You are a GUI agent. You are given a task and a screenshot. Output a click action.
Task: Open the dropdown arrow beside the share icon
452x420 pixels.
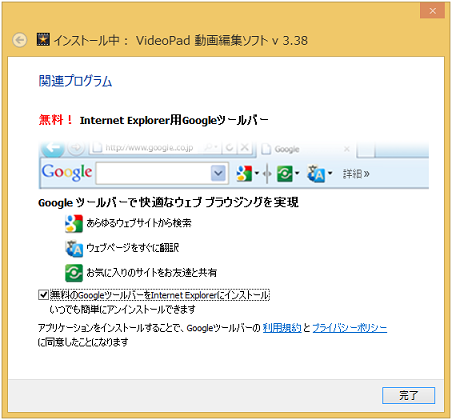click(x=297, y=173)
